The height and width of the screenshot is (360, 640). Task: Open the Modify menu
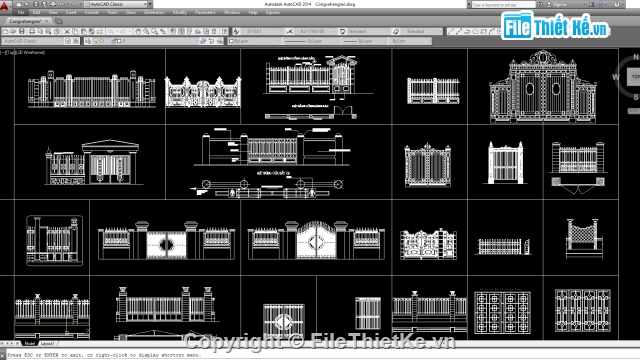point(180,12)
